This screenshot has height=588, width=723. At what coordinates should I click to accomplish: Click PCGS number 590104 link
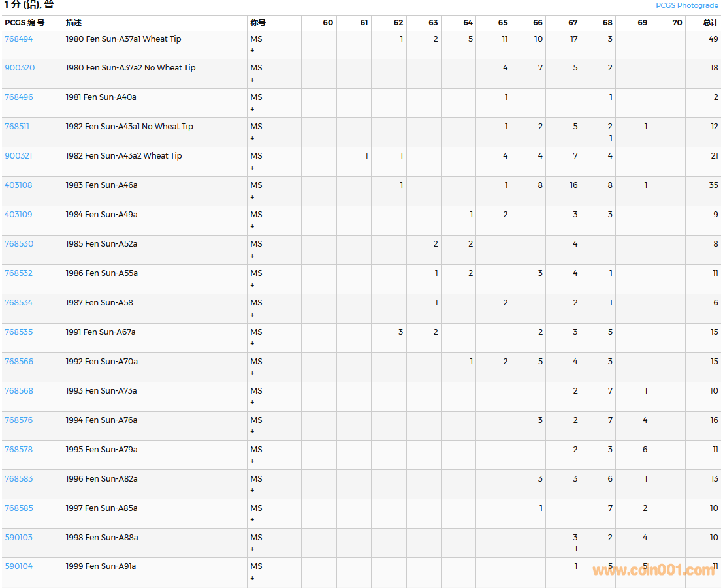tap(18, 566)
